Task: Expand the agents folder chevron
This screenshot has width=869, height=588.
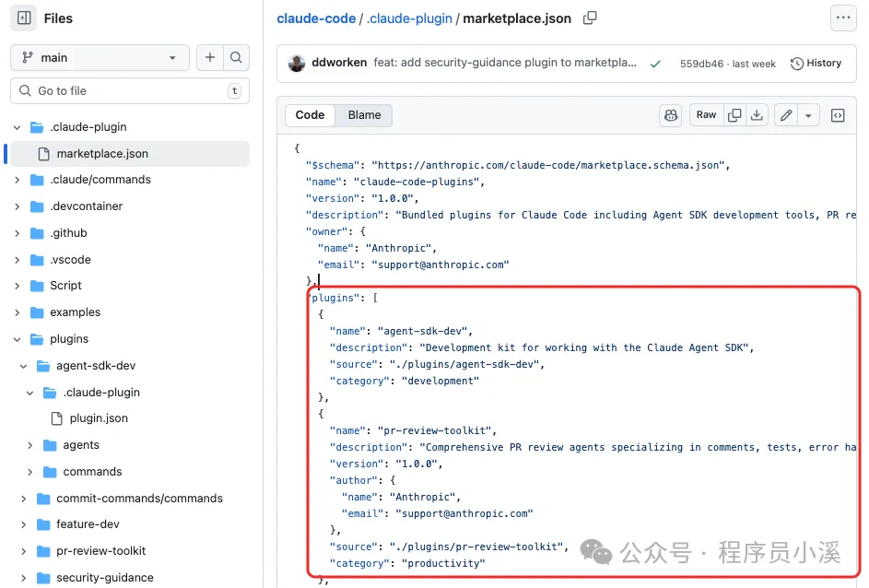Action: pyautogui.click(x=29, y=445)
